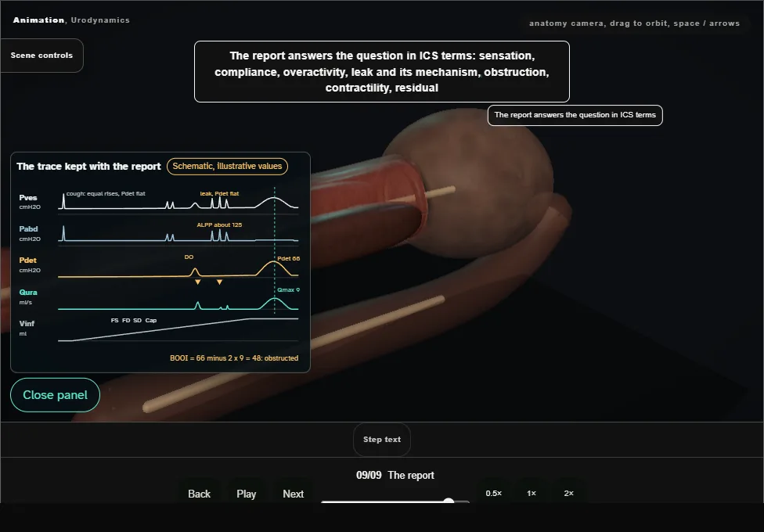Click the 'The trace kept with the report' title
Viewport: 764px width, 532px height.
88,167
